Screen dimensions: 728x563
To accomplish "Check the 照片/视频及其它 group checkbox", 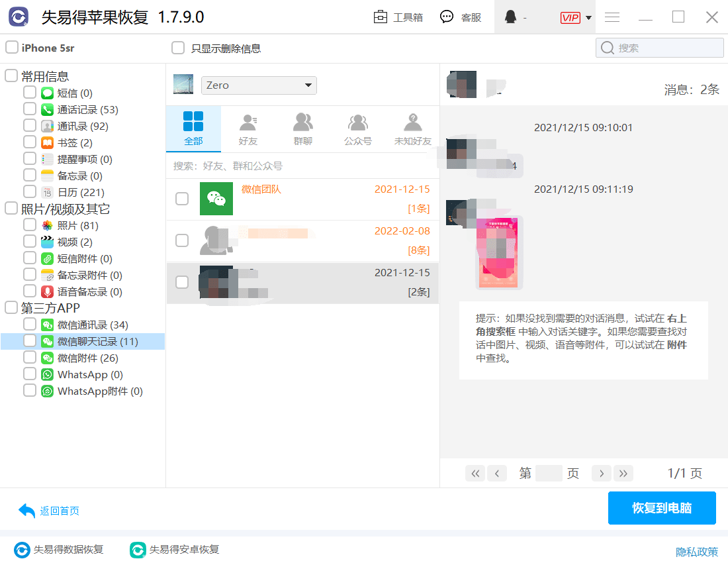I will tap(11, 209).
